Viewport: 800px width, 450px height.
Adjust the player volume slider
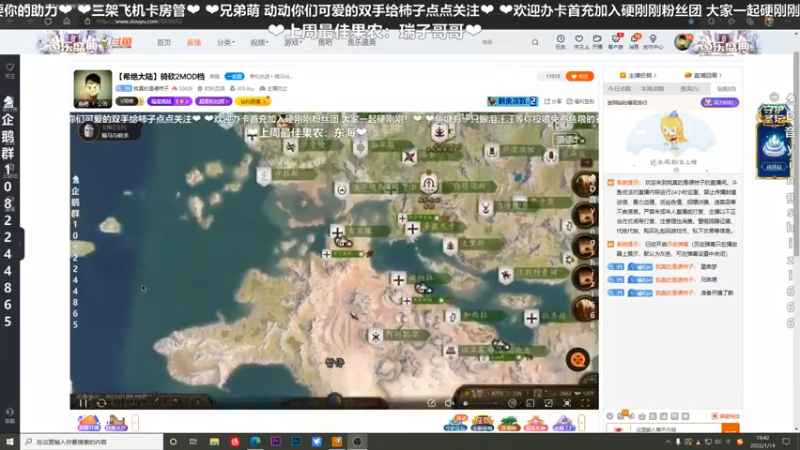click(x=481, y=404)
